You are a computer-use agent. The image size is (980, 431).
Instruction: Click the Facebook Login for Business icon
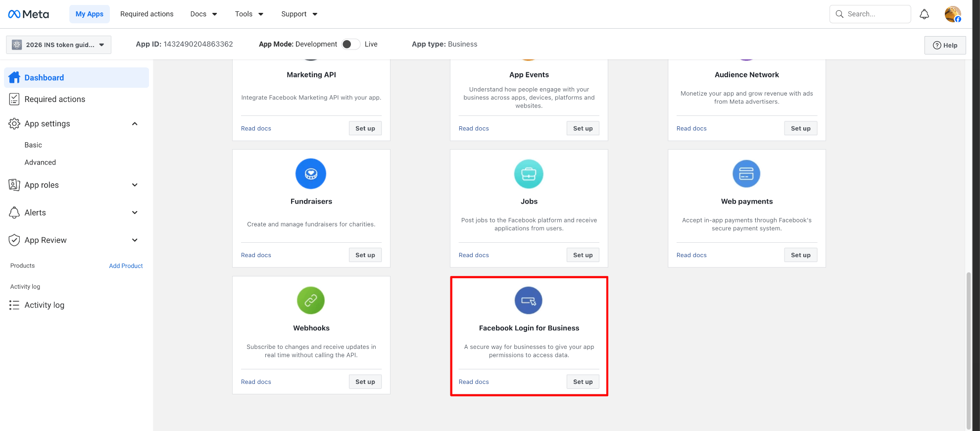[529, 301]
